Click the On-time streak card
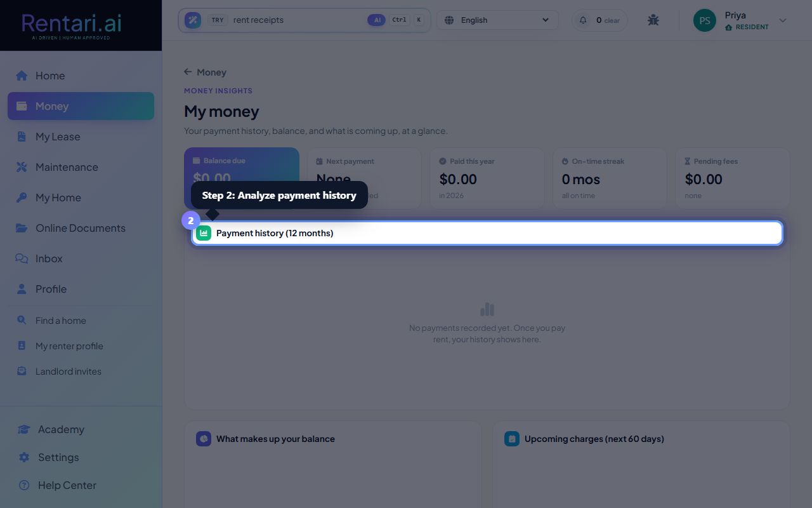The width and height of the screenshot is (812, 508). click(610, 178)
